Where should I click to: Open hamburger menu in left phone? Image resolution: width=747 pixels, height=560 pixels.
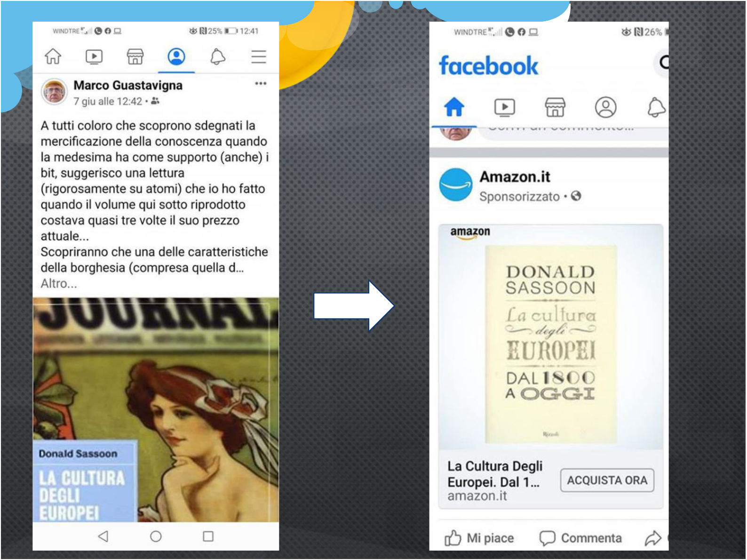(x=259, y=56)
